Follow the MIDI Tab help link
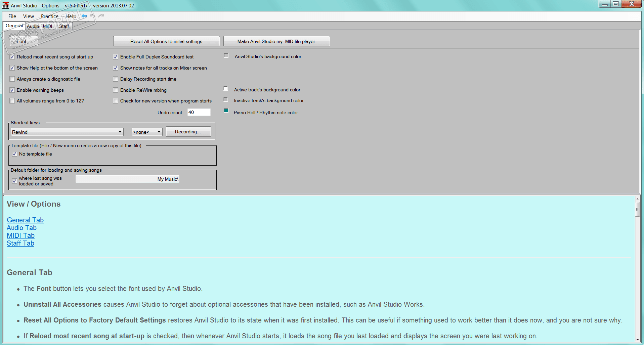 pos(20,235)
